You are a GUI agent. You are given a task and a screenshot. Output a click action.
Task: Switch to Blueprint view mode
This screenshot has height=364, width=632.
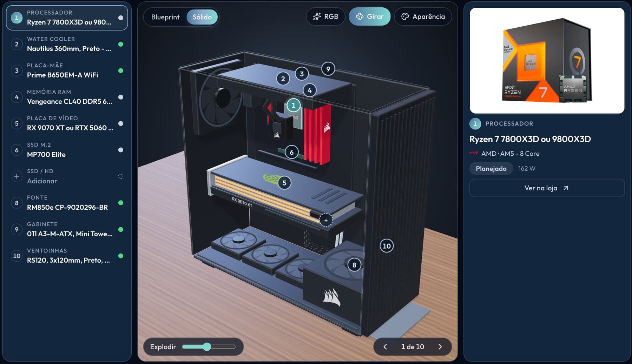click(165, 17)
